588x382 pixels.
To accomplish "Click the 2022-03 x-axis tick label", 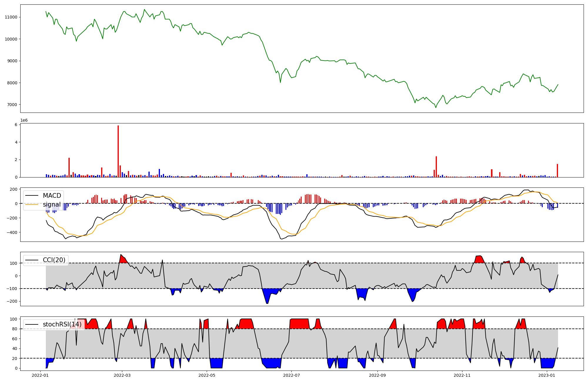I will coord(122,375).
